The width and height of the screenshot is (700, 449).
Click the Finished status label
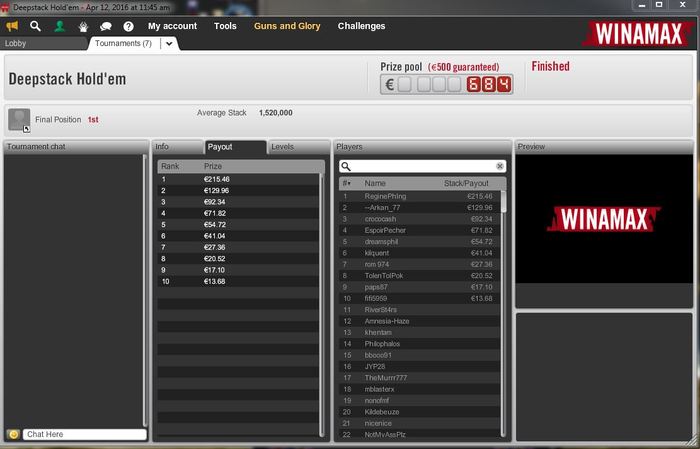click(x=550, y=67)
